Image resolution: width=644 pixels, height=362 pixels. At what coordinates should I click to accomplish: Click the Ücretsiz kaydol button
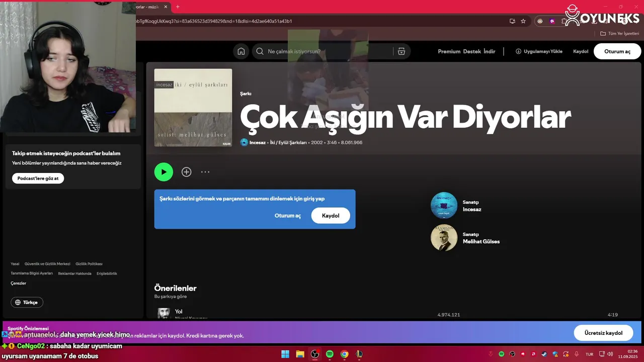tap(603, 333)
